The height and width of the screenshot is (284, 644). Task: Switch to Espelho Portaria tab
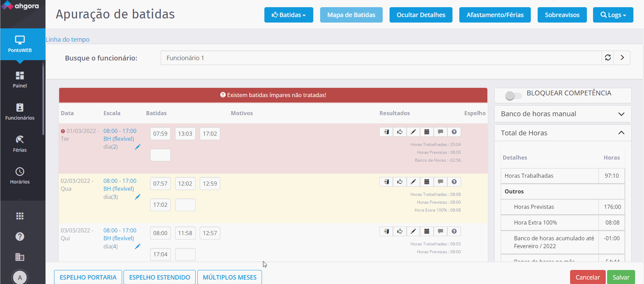pyautogui.click(x=88, y=277)
